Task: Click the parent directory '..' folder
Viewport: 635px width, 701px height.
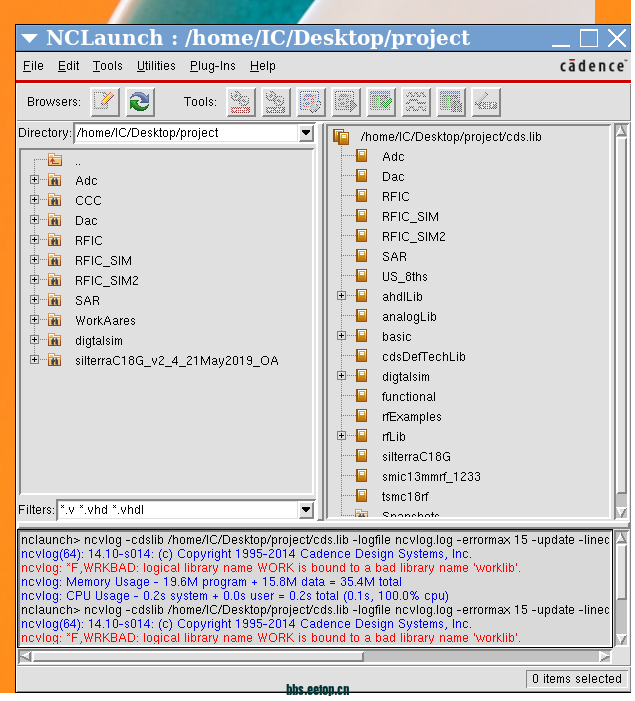Action: 56,160
